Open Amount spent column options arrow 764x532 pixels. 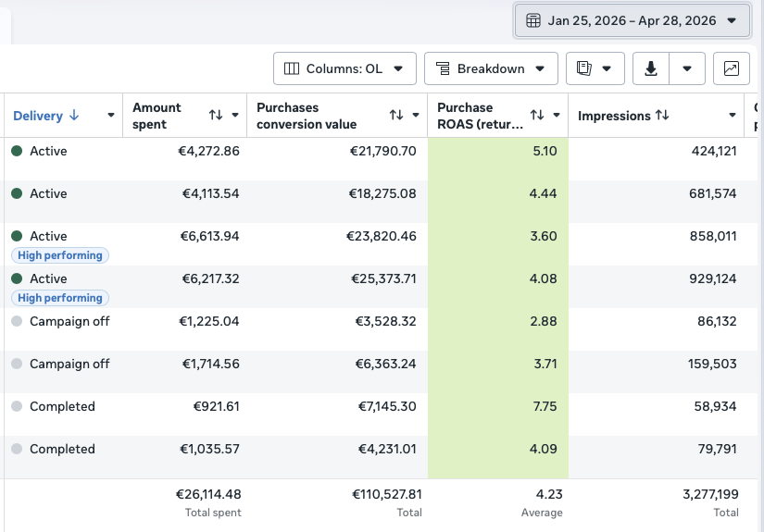pos(235,116)
